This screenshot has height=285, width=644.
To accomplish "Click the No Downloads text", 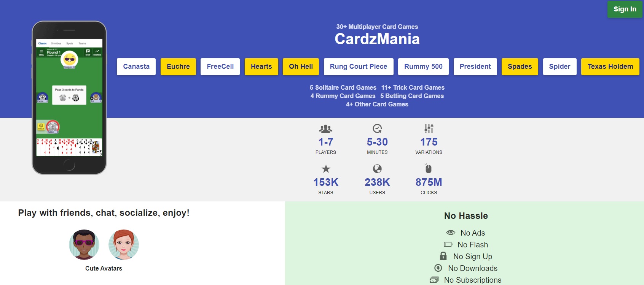I will 473,268.
